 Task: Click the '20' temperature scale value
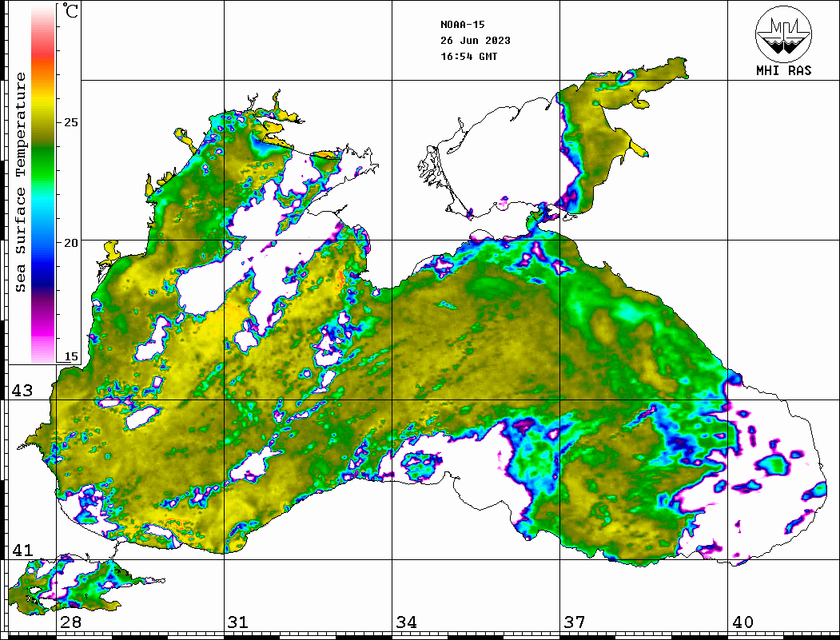[x=70, y=243]
